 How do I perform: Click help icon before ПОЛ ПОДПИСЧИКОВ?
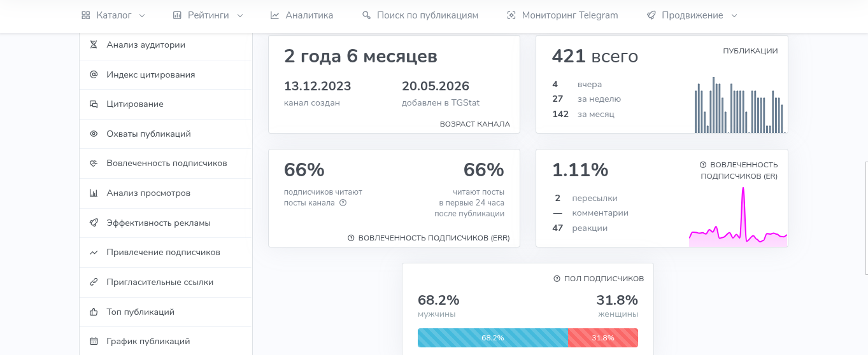click(x=557, y=279)
